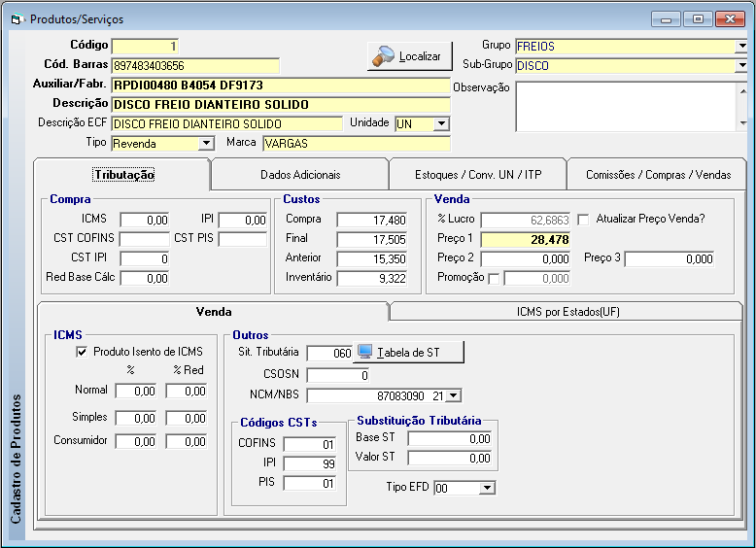Click the Produtos/Serviços window title icon

16,19
